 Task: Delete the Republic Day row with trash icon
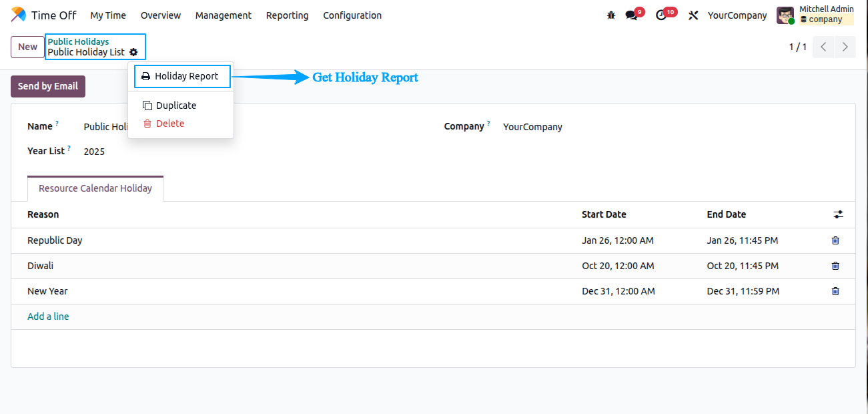(835, 240)
